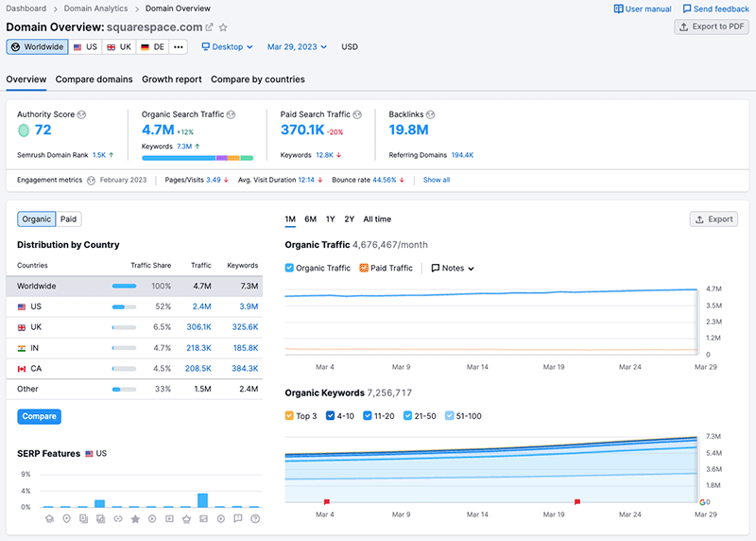Open the Compare domains tab
756x541 pixels.
click(94, 79)
